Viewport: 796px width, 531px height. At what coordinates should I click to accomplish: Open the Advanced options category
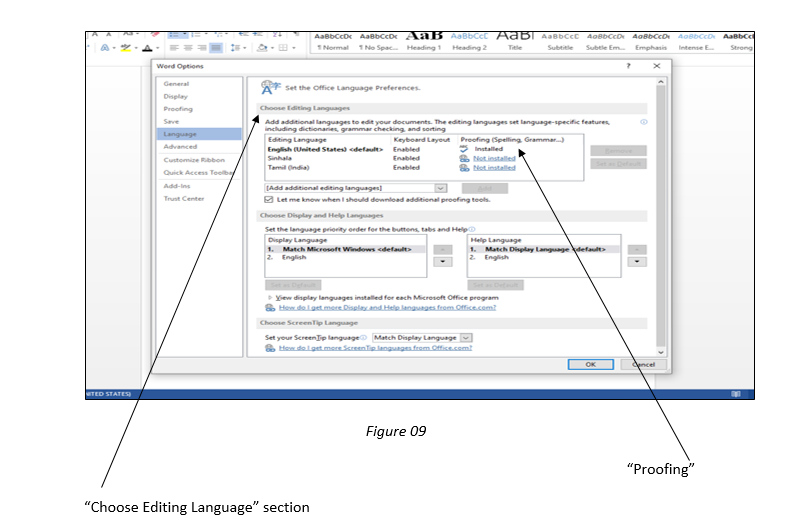(180, 147)
